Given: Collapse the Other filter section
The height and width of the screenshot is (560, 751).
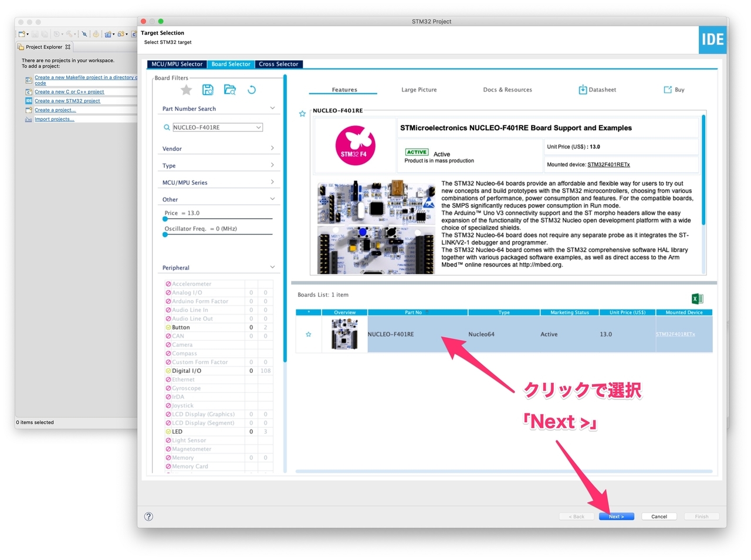Looking at the screenshot, I should coord(272,199).
